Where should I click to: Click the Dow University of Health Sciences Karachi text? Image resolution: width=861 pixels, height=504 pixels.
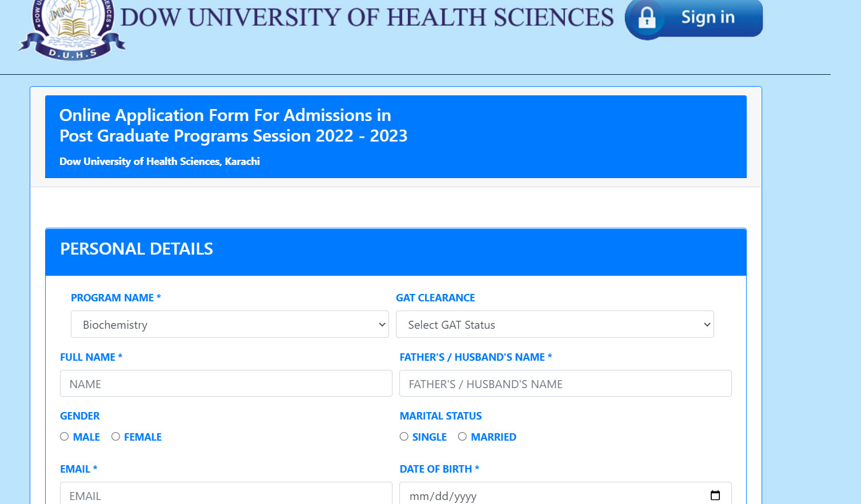[159, 162]
